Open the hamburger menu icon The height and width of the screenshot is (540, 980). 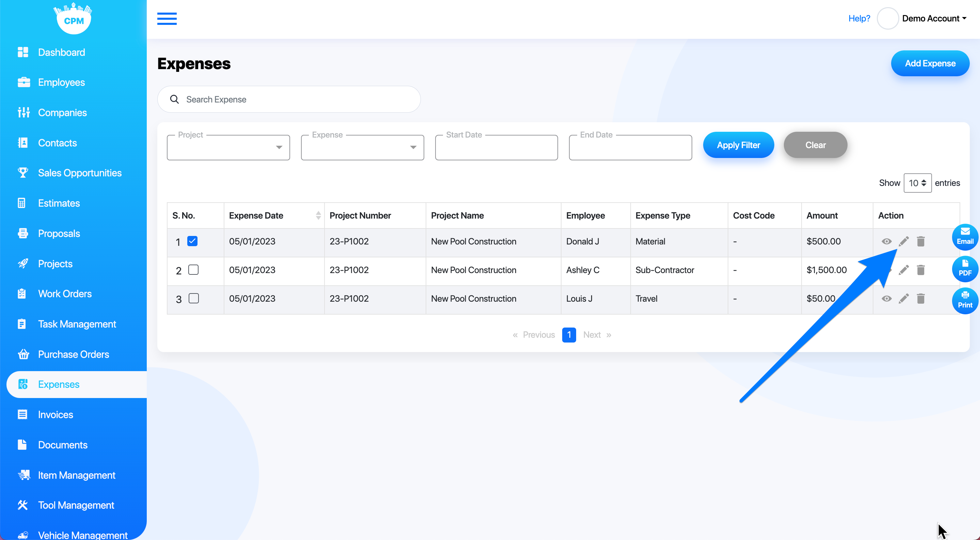pos(167,18)
